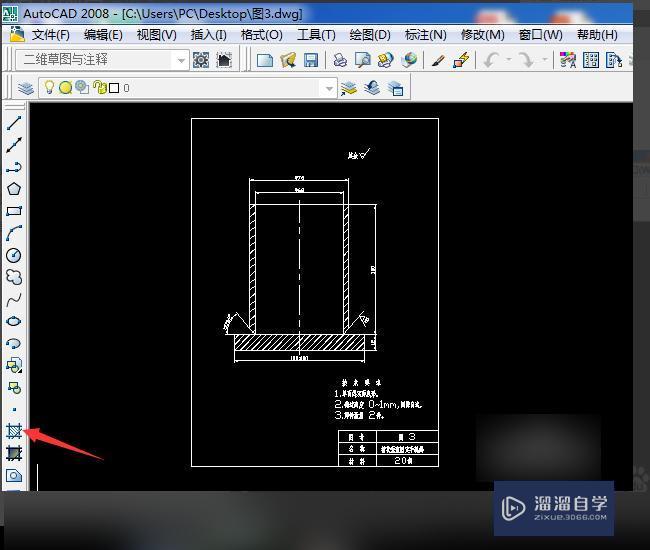The height and width of the screenshot is (550, 650).
Task: Select the Ellipse Arc tool
Action: pyautogui.click(x=14, y=343)
